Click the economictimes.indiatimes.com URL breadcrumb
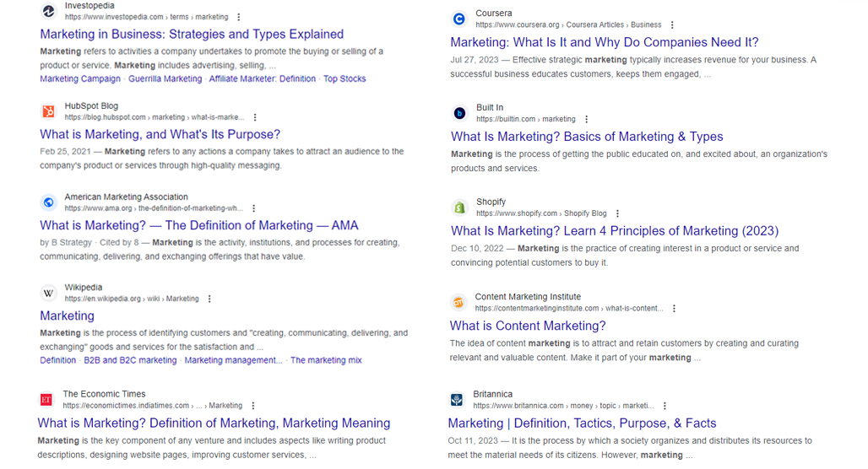This screenshot has height=469, width=868. click(152, 406)
